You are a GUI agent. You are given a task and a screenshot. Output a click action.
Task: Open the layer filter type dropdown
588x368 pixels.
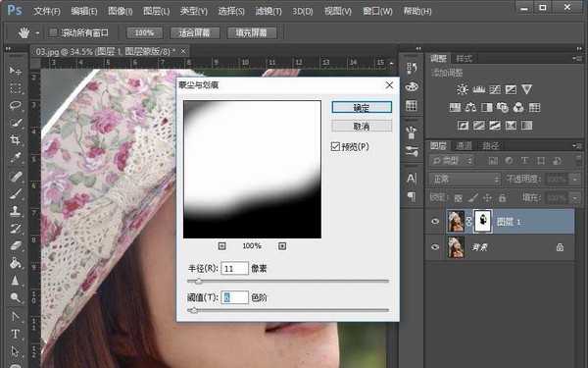tap(452, 161)
